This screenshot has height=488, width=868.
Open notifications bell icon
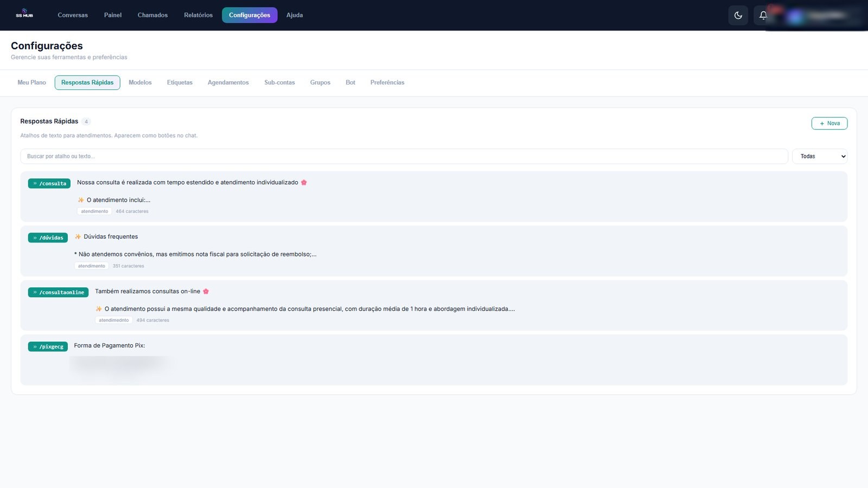click(x=763, y=15)
